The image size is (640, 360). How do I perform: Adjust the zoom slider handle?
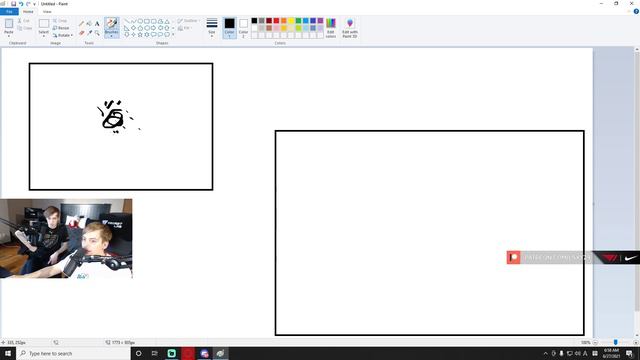[616, 342]
